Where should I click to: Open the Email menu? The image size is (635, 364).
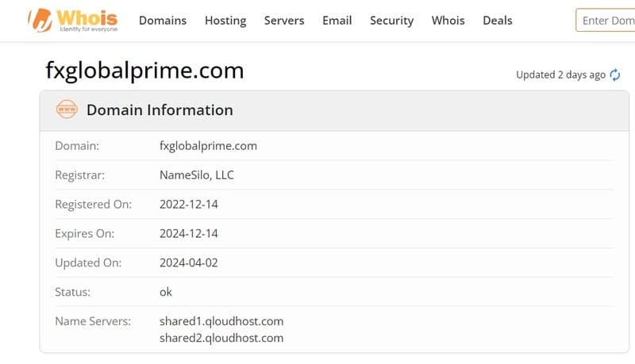337,21
